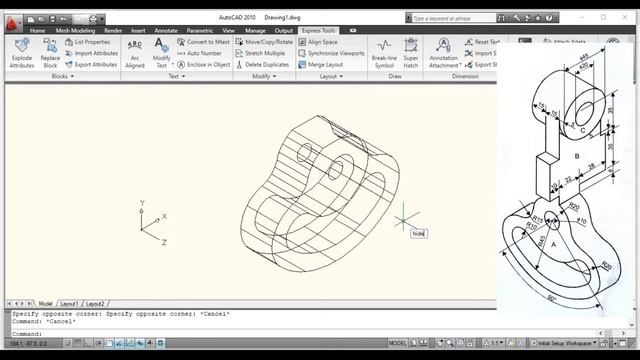Select the Arc Aligned text tool
The height and width of the screenshot is (360, 640).
tap(135, 53)
